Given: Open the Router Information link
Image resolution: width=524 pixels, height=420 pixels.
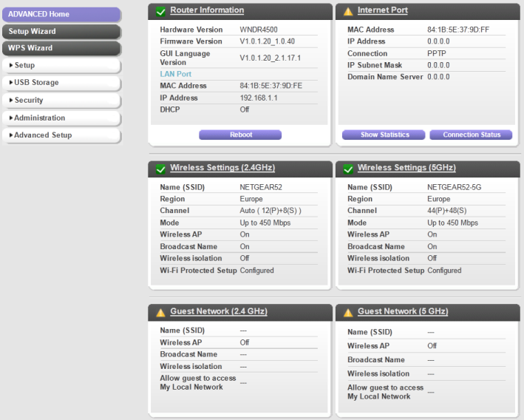Looking at the screenshot, I should point(207,10).
